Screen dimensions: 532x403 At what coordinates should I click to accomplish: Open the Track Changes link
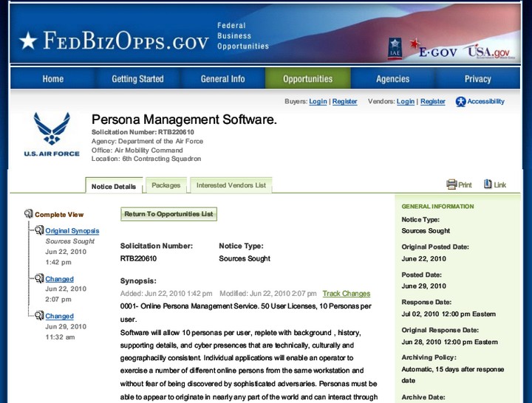[x=347, y=294]
